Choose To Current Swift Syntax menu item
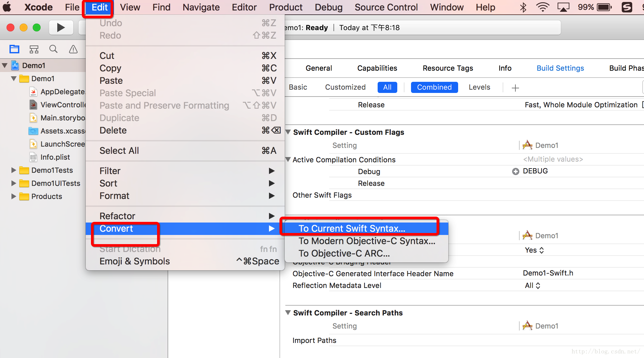 (352, 228)
